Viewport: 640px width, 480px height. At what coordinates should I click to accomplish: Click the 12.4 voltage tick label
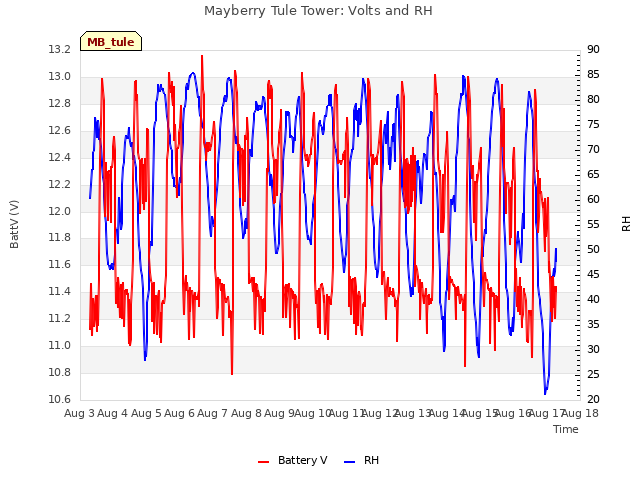pyautogui.click(x=60, y=158)
